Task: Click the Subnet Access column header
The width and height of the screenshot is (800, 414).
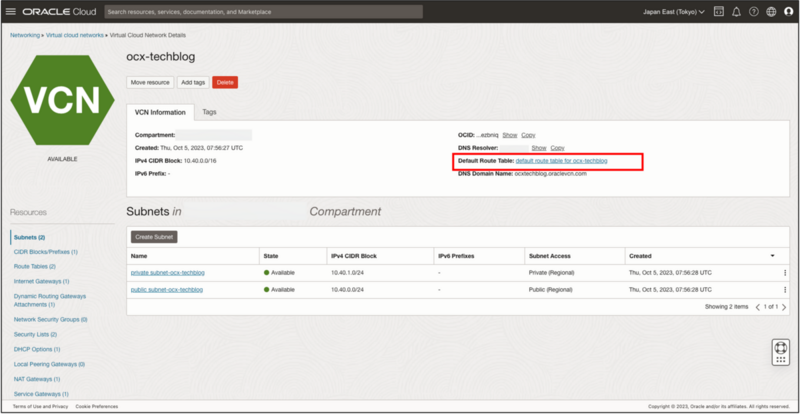Action: pos(550,256)
